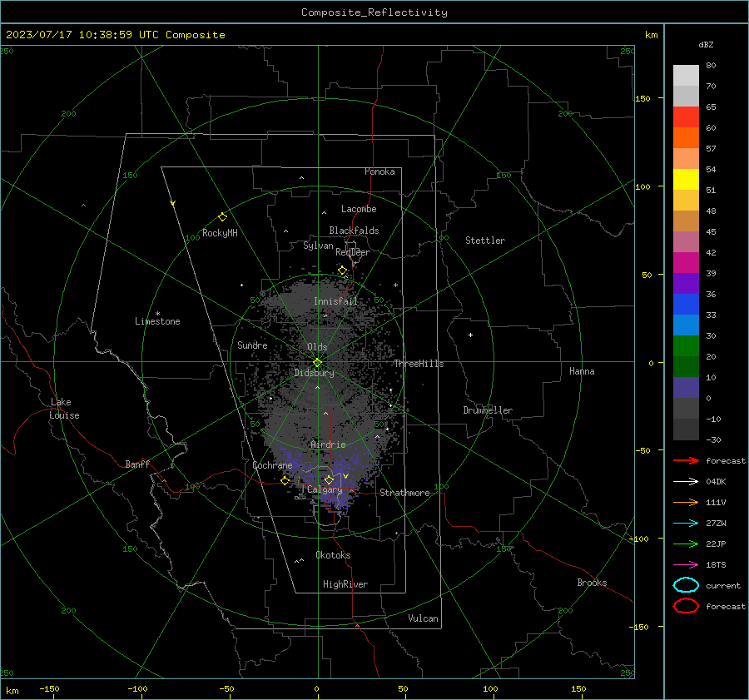Click the green 22JP arrow legend icon
749x700 pixels.
(686, 544)
